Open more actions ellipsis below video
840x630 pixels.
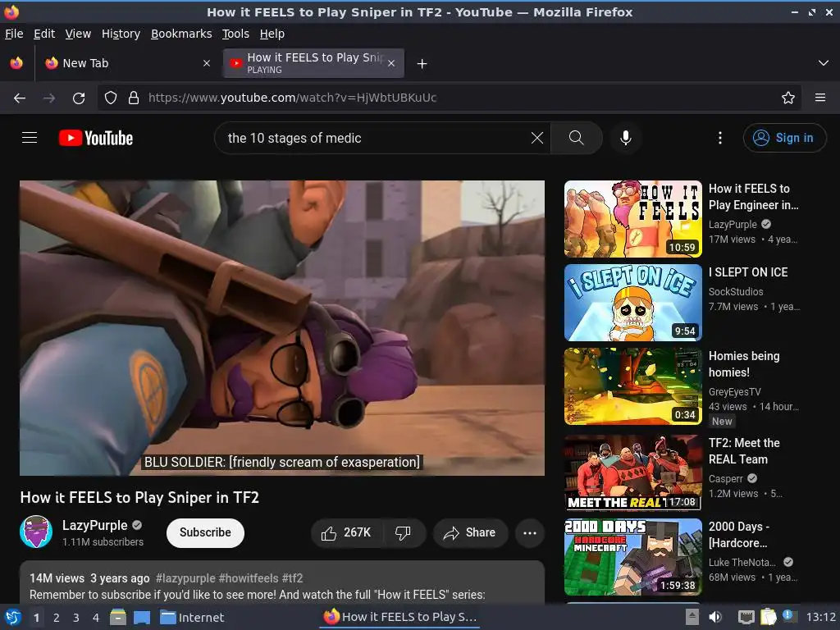(529, 532)
